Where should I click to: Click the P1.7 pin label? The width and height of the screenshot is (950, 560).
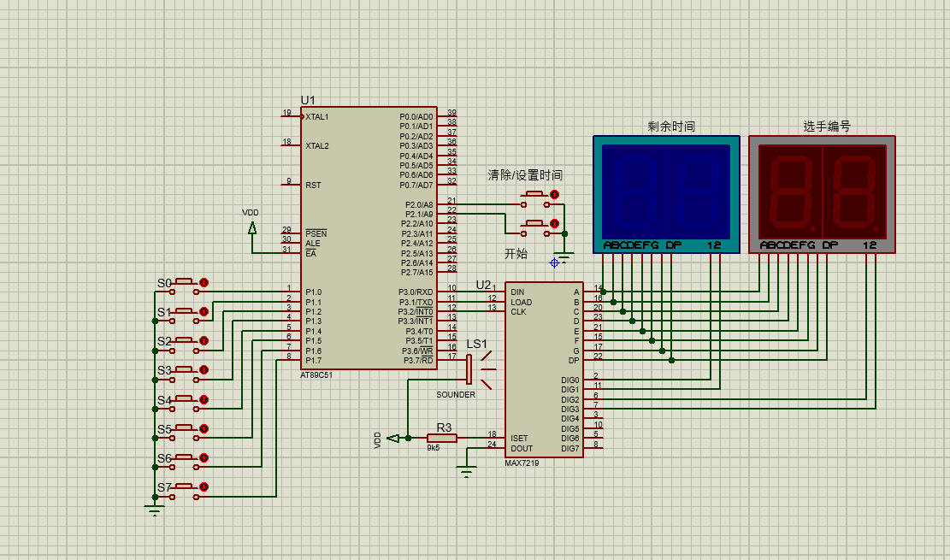(313, 361)
